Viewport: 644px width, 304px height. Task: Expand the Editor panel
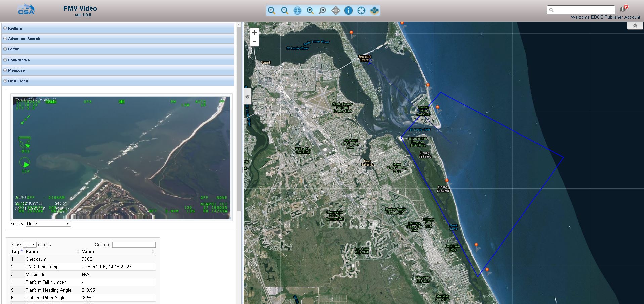point(118,49)
